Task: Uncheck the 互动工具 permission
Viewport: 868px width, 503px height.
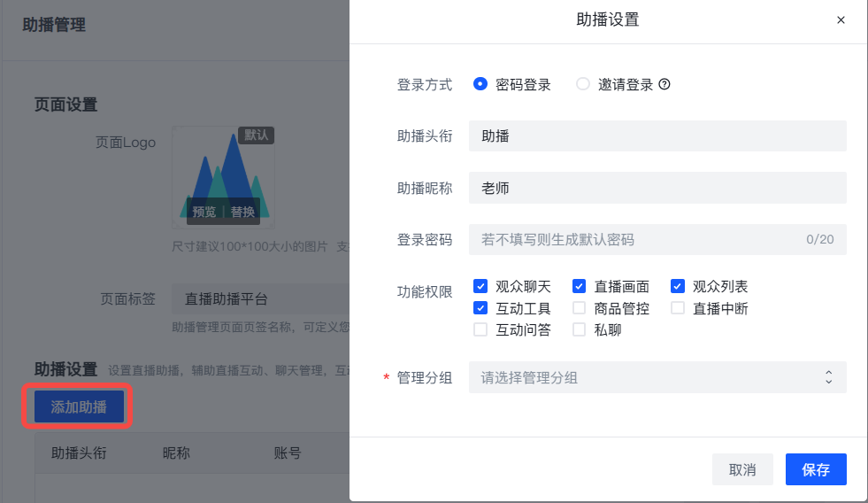Action: [x=480, y=308]
